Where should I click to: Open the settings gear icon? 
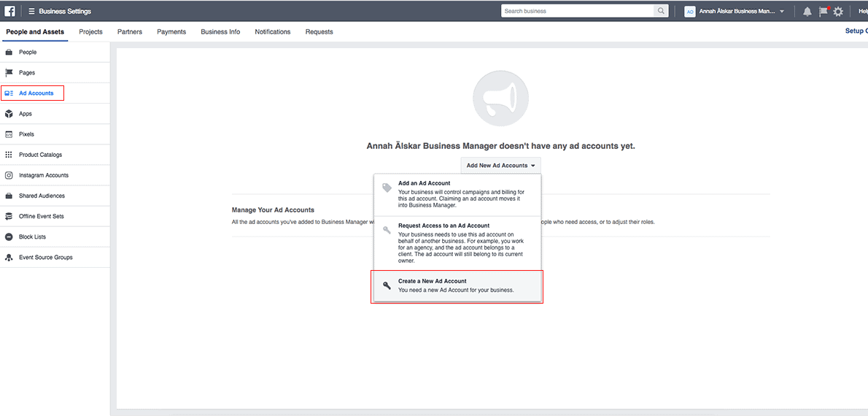tap(838, 12)
